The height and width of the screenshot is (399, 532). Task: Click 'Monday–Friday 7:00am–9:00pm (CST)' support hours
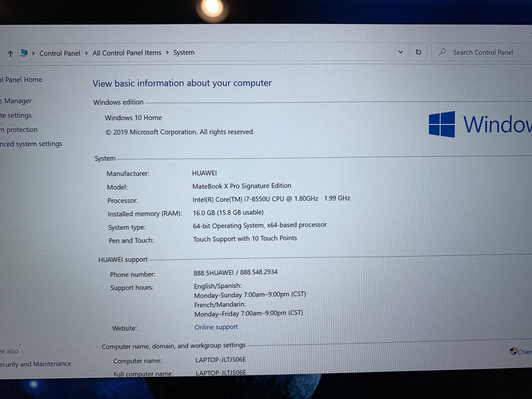249,313
